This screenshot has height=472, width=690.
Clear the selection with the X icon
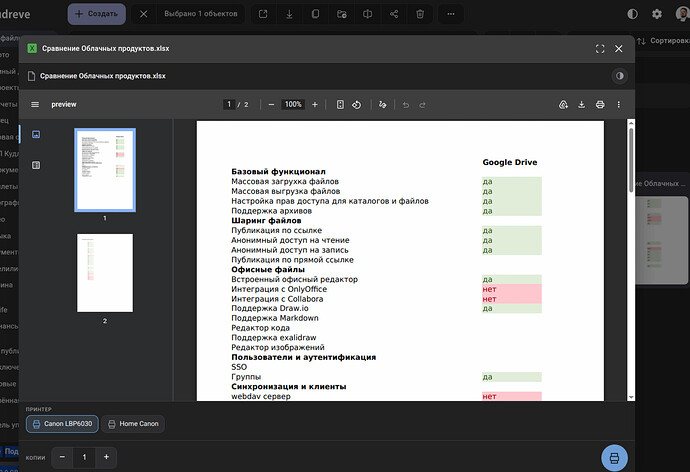coord(143,14)
